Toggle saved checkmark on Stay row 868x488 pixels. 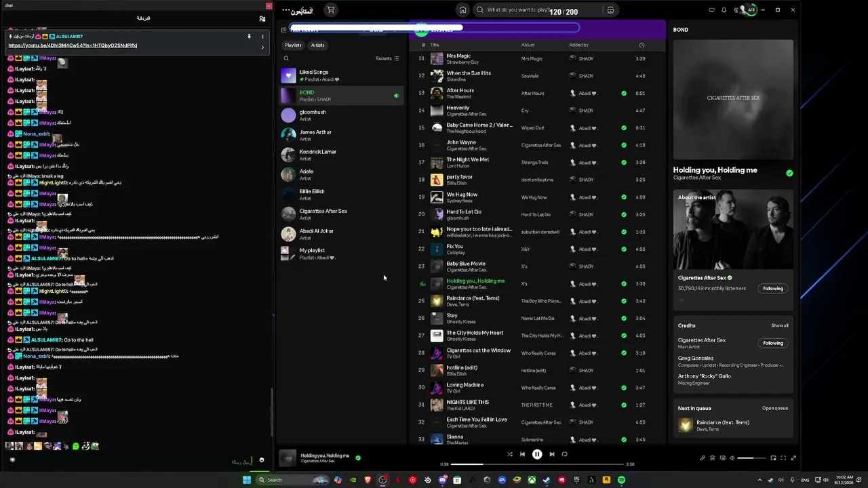pos(624,318)
